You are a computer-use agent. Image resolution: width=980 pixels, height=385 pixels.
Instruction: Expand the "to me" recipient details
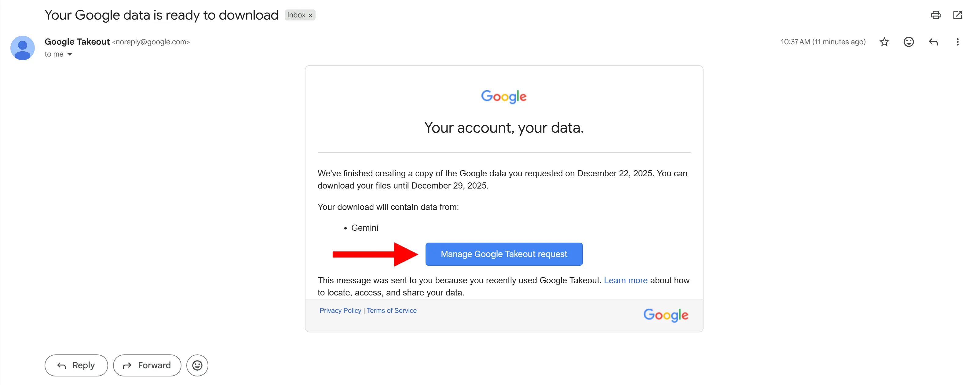pos(70,54)
